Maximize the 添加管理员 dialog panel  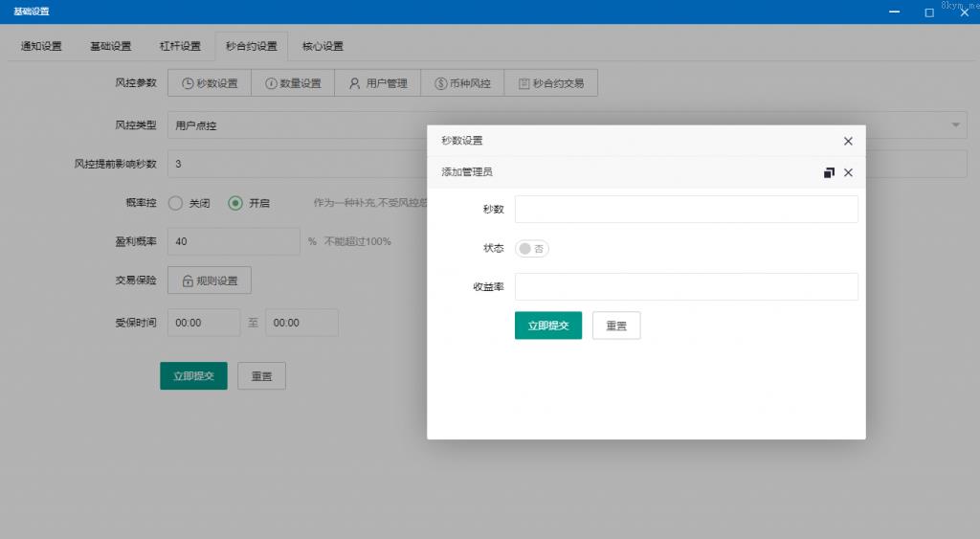829,172
